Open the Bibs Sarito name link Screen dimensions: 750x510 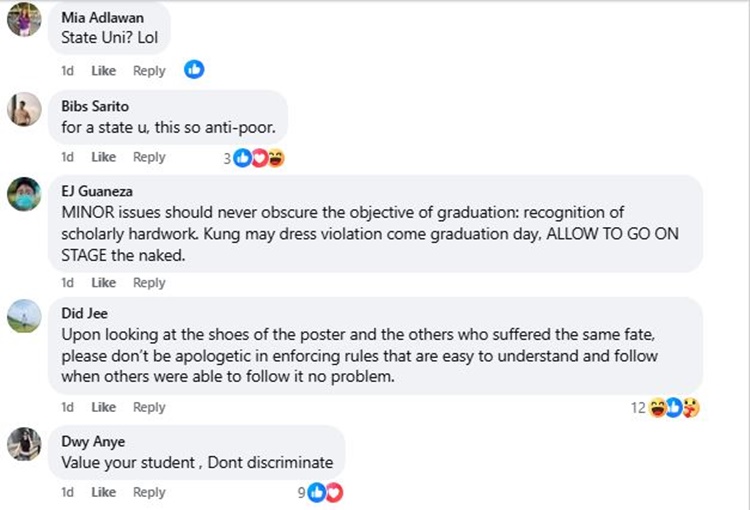[x=95, y=106]
